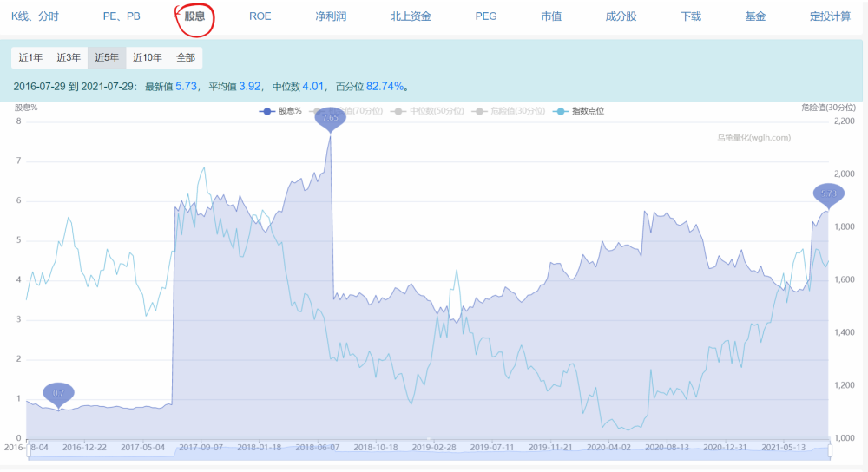Click the 最新值 5.73 figure
The width and height of the screenshot is (868, 472).
click(x=171, y=86)
